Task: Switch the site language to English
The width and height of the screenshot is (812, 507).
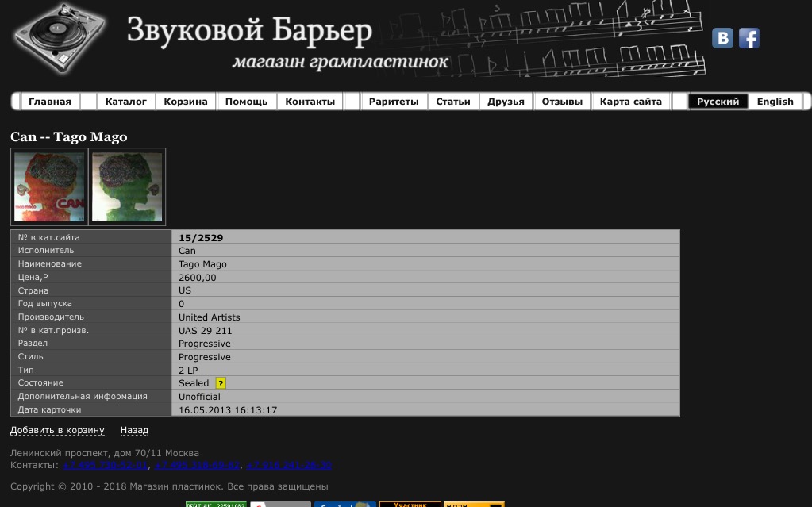Action: 775,102
